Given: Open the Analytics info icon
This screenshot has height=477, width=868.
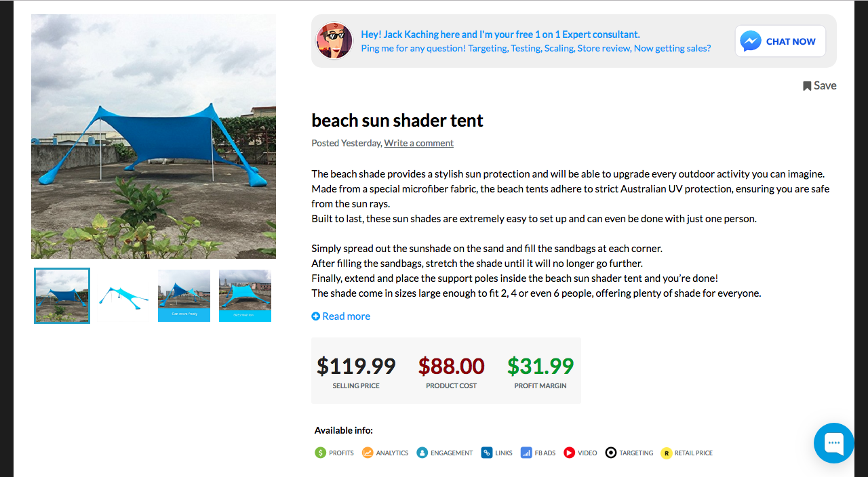Looking at the screenshot, I should [368, 453].
